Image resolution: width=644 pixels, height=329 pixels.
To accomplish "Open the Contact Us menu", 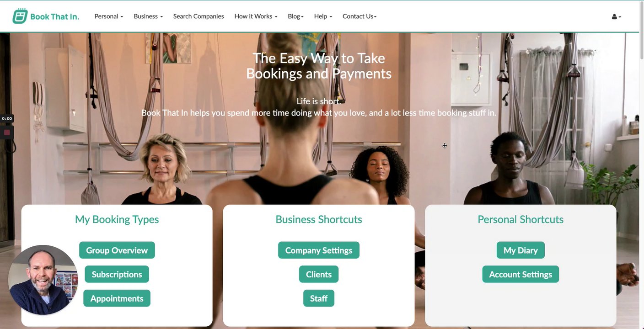I will 360,16.
